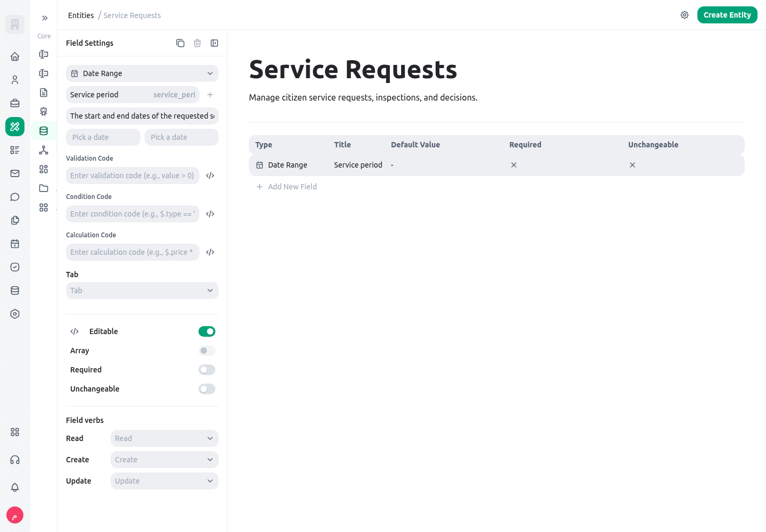Image resolution: width=766 pixels, height=532 pixels.
Task: Duplicate the field using the copy icon
Action: coord(180,43)
